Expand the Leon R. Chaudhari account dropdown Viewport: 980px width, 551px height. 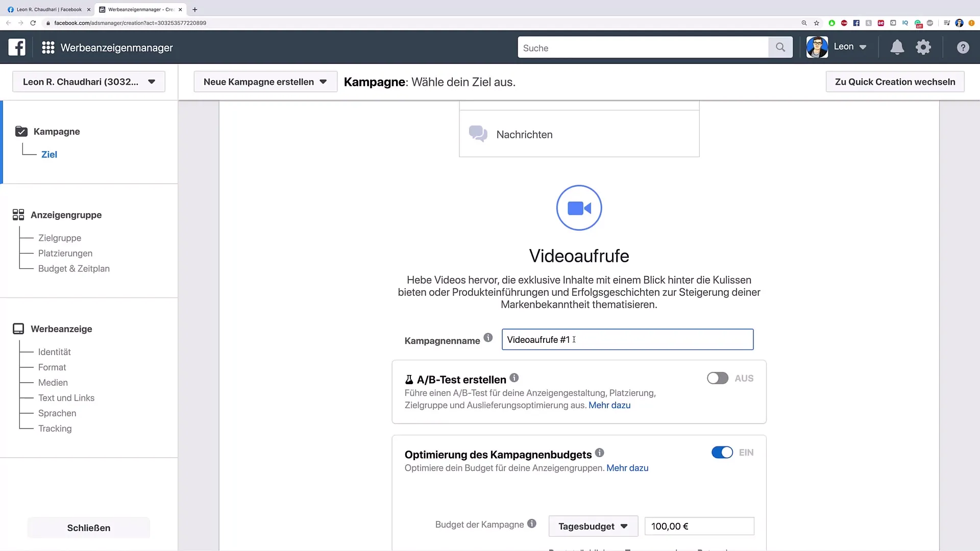pos(152,82)
